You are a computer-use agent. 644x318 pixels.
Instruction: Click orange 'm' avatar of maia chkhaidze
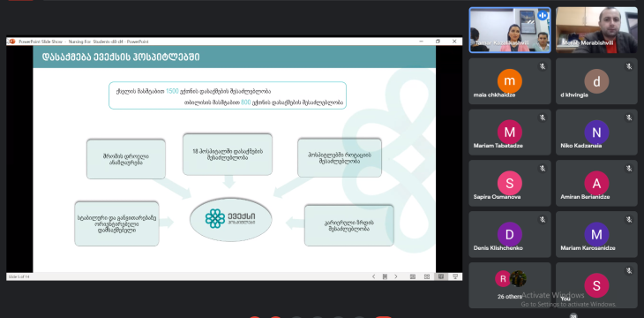[x=510, y=81]
